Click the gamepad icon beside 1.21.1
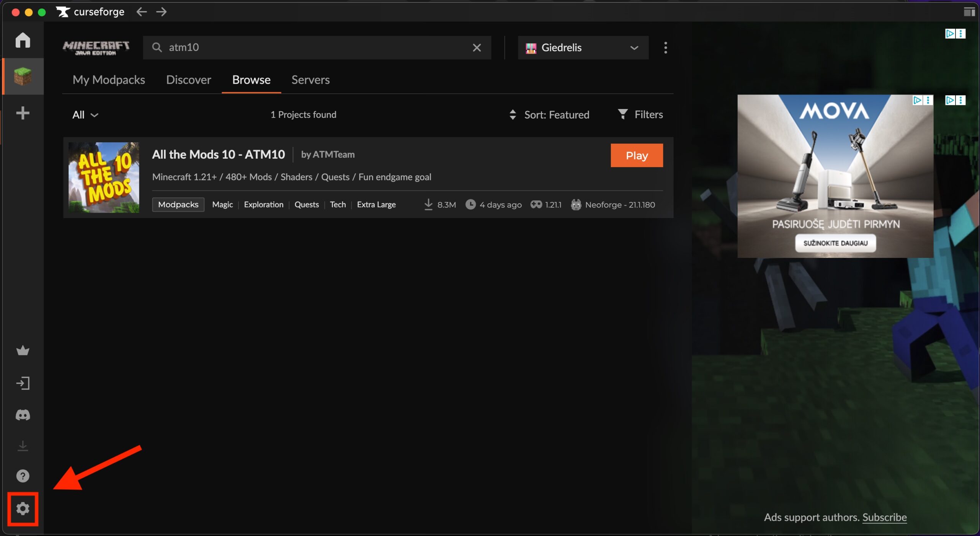980x536 pixels. point(536,204)
